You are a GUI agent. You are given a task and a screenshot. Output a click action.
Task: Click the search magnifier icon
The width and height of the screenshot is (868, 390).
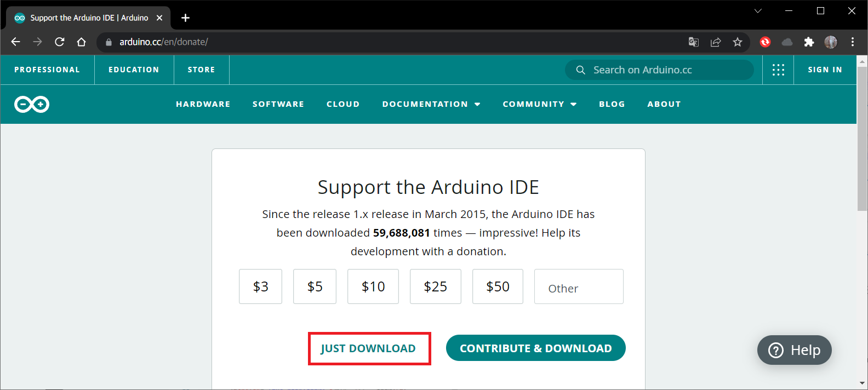580,70
